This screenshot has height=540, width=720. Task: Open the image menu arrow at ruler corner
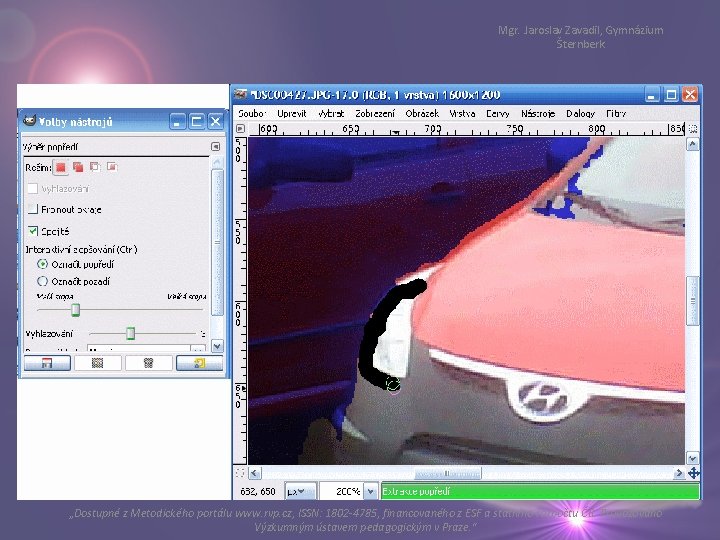tap(240, 129)
